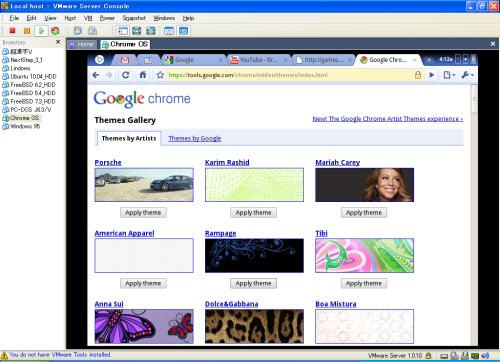Click the green Power On play icon
The height and width of the screenshot is (362, 500).
pos(41,31)
